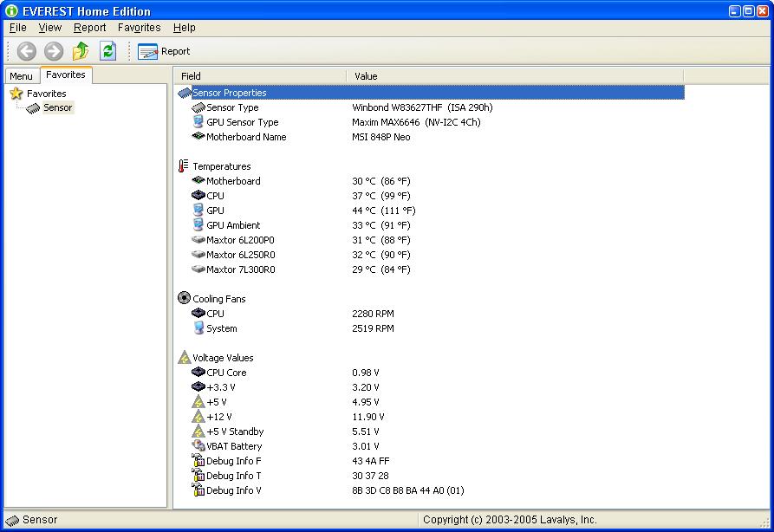The width and height of the screenshot is (774, 532).
Task: Open the View menu
Action: coord(50,28)
